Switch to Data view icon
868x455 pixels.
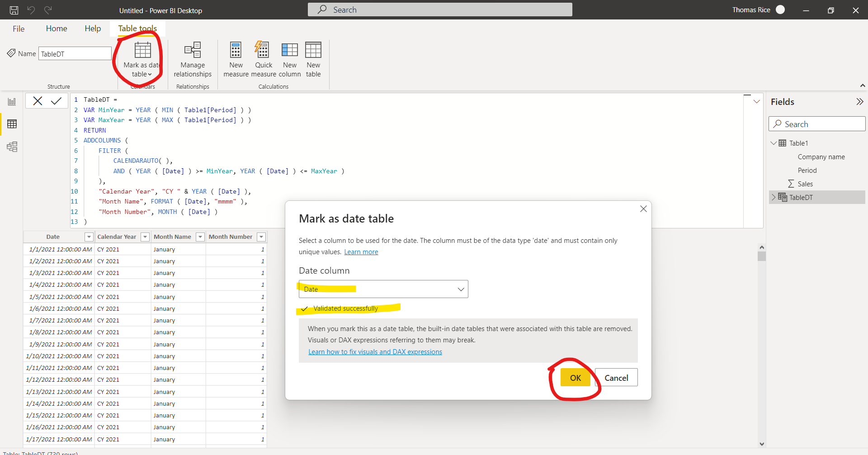(12, 124)
